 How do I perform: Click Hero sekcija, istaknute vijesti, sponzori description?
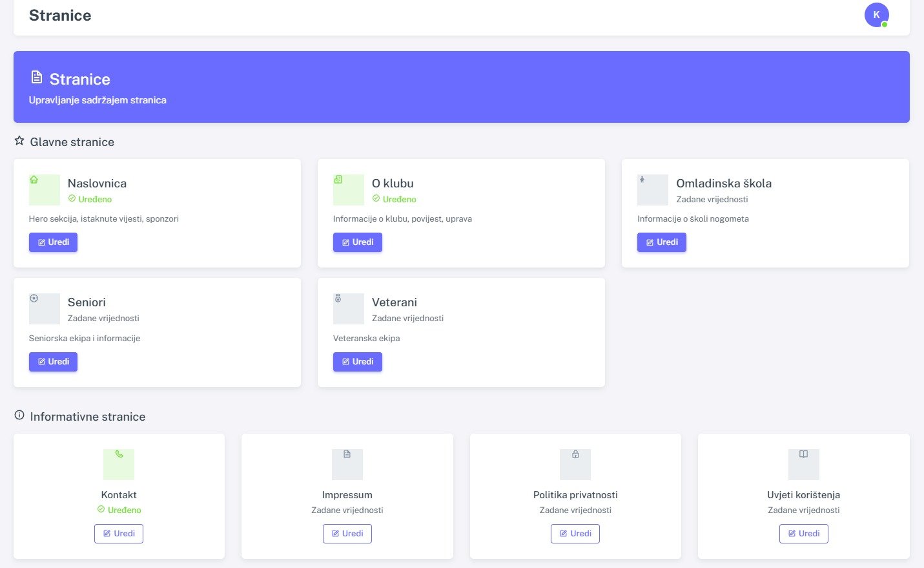104,219
